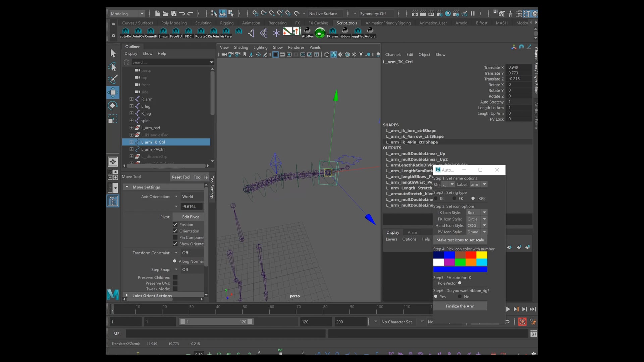The image size is (644, 362).
Task: Click Make test icons to set scale
Action: [x=460, y=240]
